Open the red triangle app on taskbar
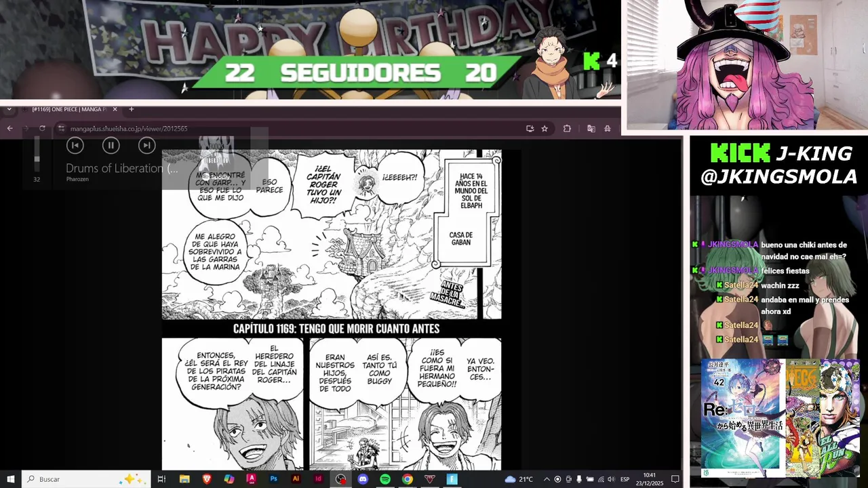This screenshot has width=868, height=488. click(x=429, y=479)
